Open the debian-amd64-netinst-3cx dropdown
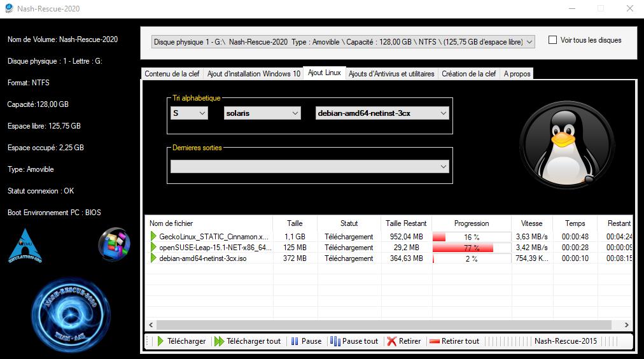The height and width of the screenshot is (359, 644). [382, 113]
